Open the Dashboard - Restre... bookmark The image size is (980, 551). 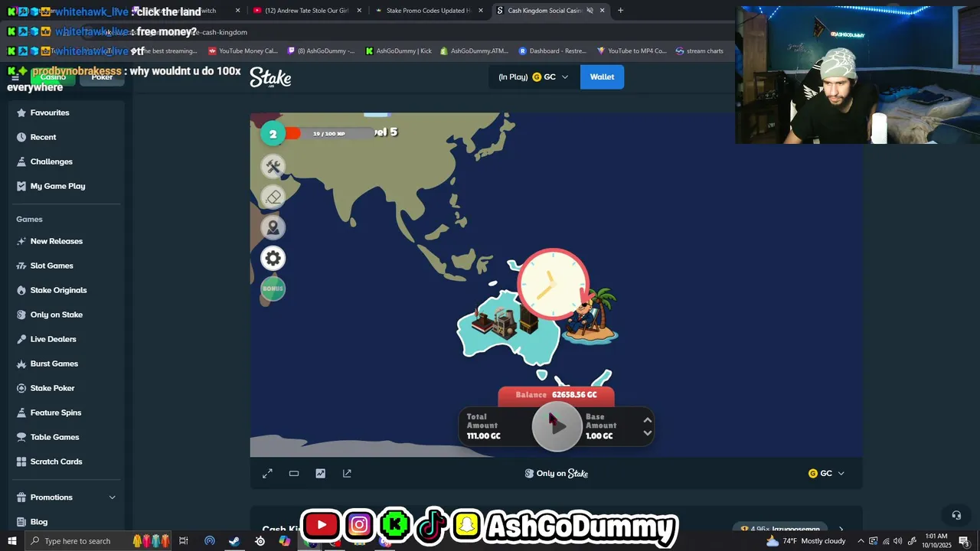(552, 51)
